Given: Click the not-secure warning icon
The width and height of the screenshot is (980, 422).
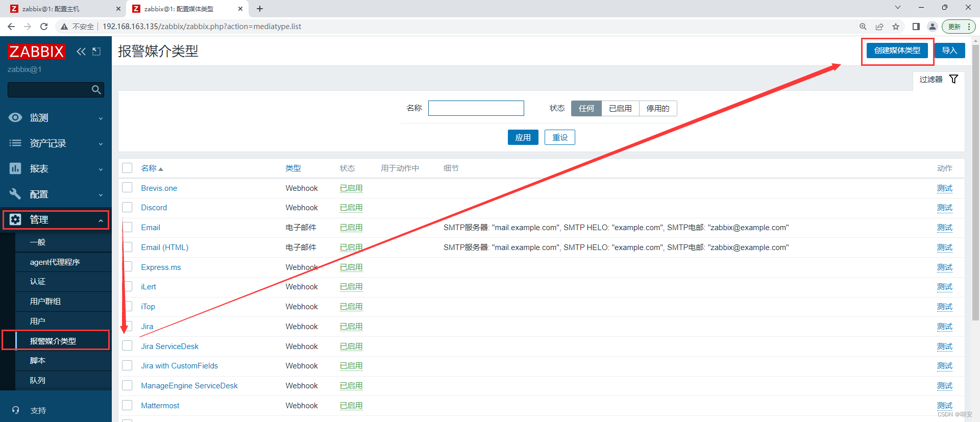Looking at the screenshot, I should click(x=64, y=27).
